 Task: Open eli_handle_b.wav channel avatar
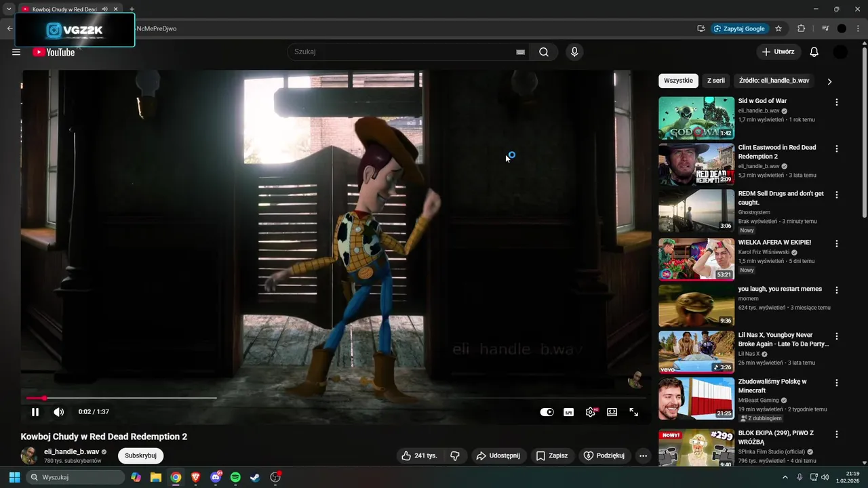point(29,455)
